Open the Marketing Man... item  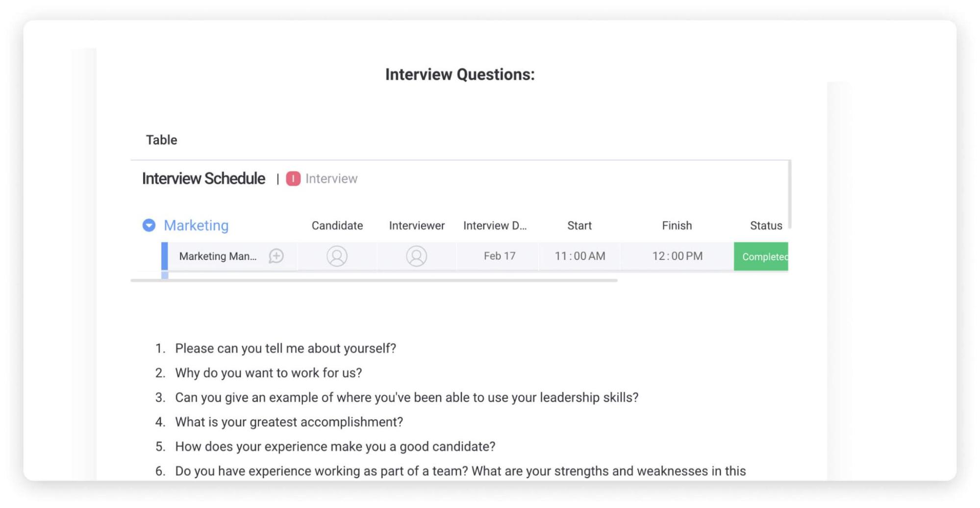pyautogui.click(x=218, y=256)
